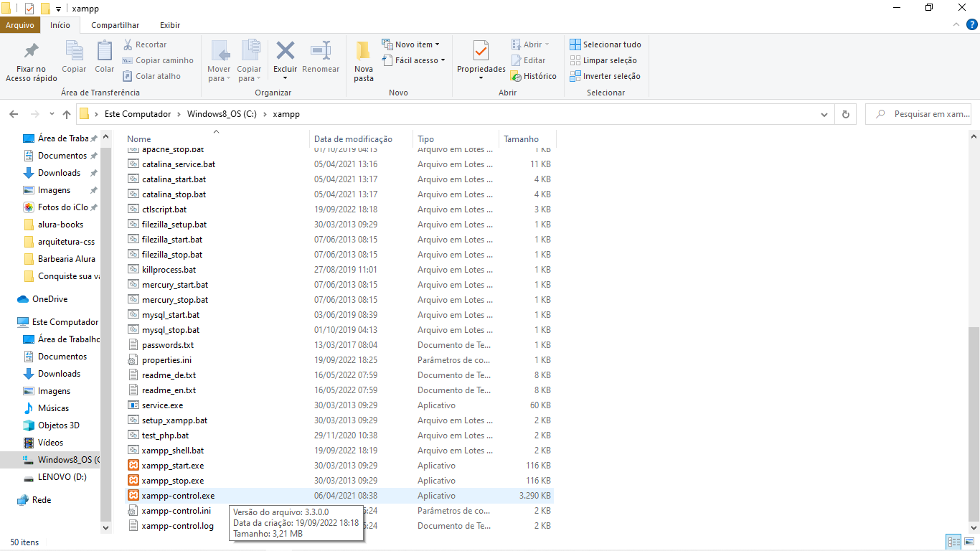Go back with the left arrow

[x=14, y=114]
